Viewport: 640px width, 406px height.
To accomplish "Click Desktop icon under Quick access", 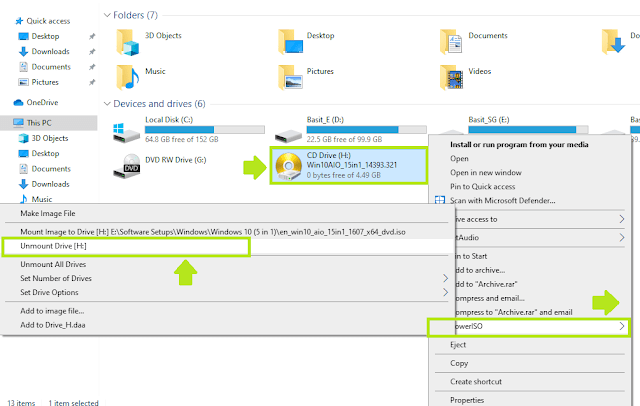I will click(x=23, y=36).
